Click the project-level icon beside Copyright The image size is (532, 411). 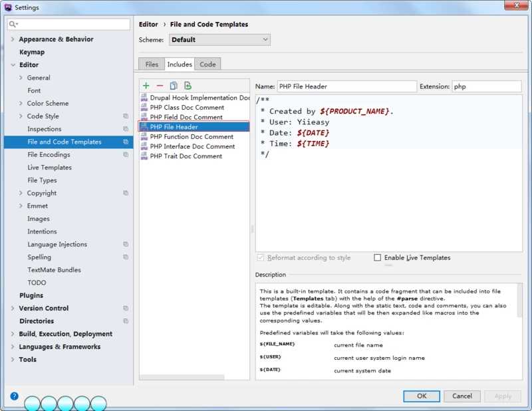pos(126,193)
